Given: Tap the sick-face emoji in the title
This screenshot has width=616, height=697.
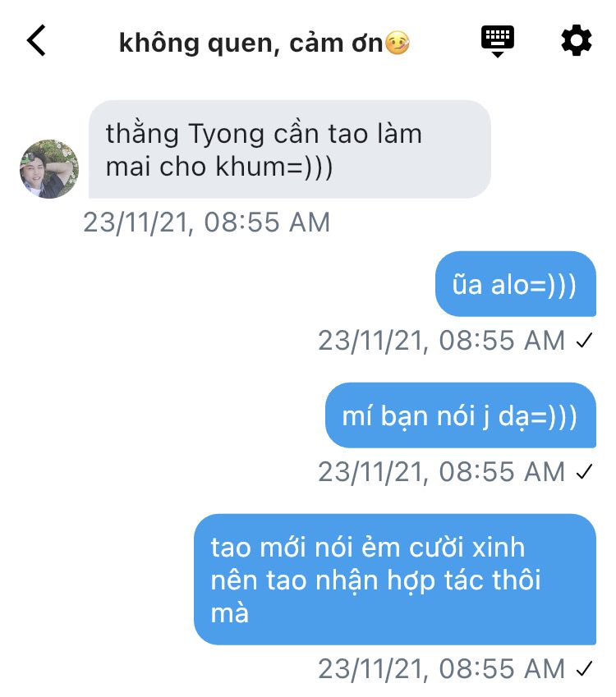Looking at the screenshot, I should [398, 44].
